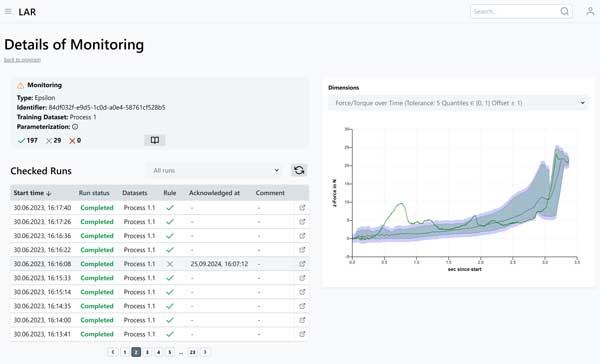Expand the Dimensions Force/Torque dropdown
The height and width of the screenshot is (364, 600).
coord(458,103)
